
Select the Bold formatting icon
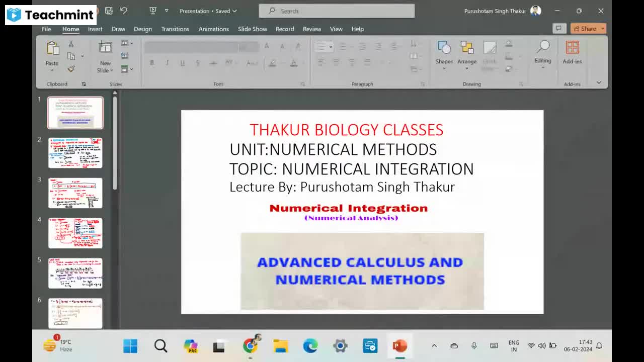pyautogui.click(x=152, y=63)
